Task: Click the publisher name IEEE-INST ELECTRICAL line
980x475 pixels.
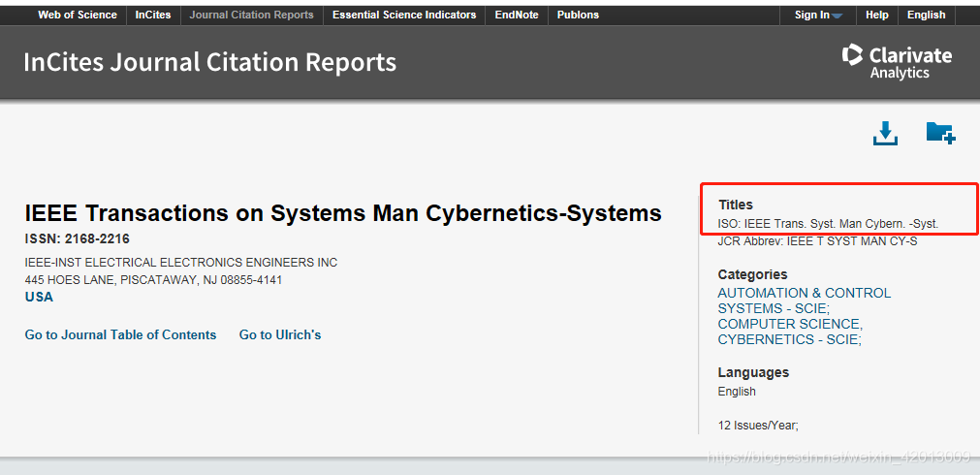Action: [181, 263]
